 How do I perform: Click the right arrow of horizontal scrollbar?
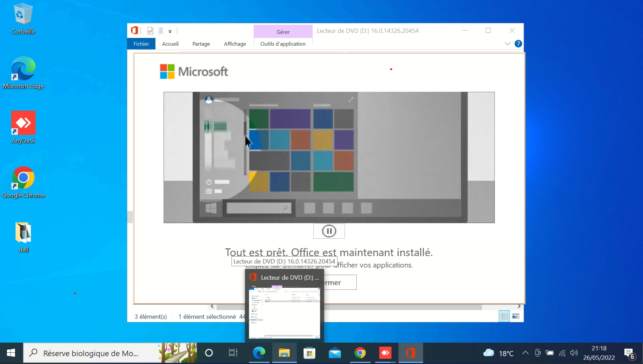tap(519, 306)
